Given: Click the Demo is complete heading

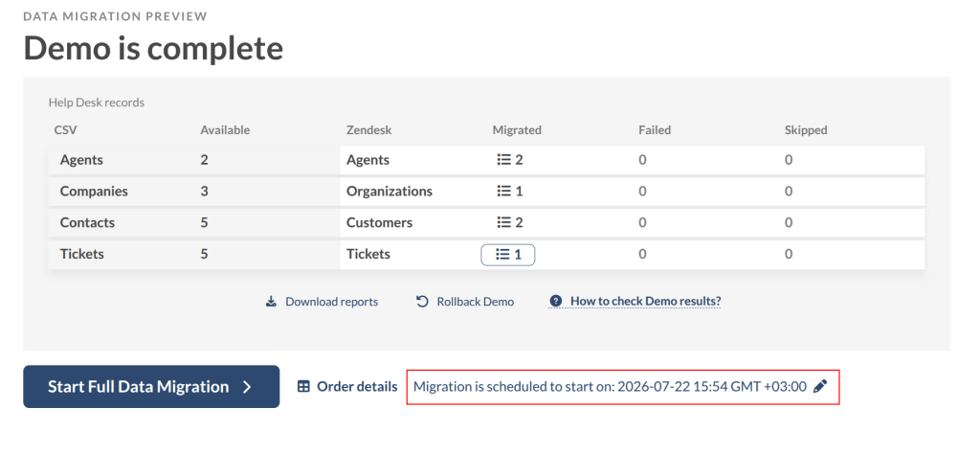Looking at the screenshot, I should click(153, 49).
